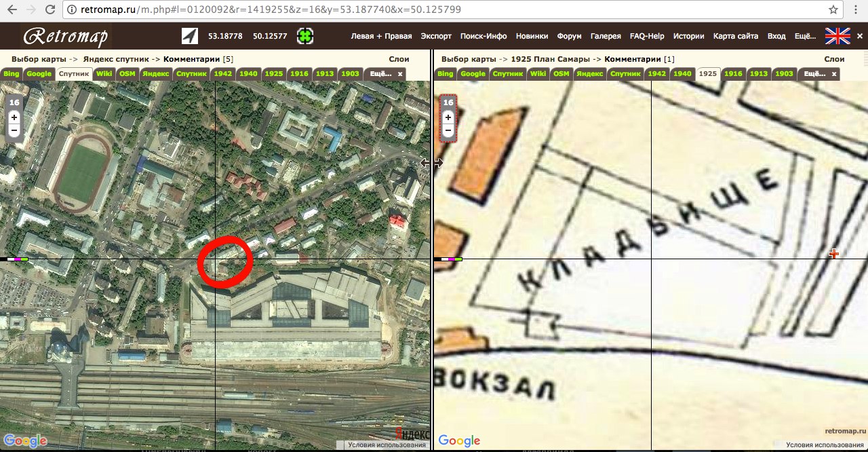Open the Истории section

coord(689,36)
